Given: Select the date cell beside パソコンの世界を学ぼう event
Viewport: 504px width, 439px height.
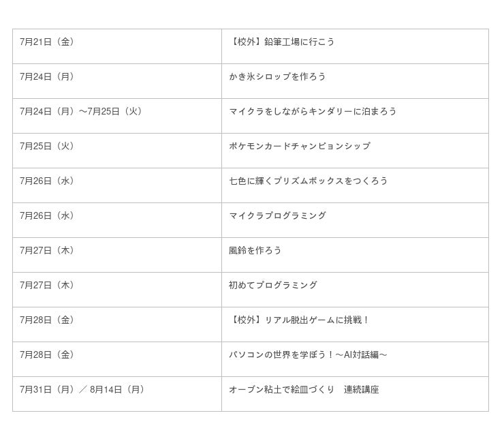Looking at the screenshot, I should click(x=47, y=355).
